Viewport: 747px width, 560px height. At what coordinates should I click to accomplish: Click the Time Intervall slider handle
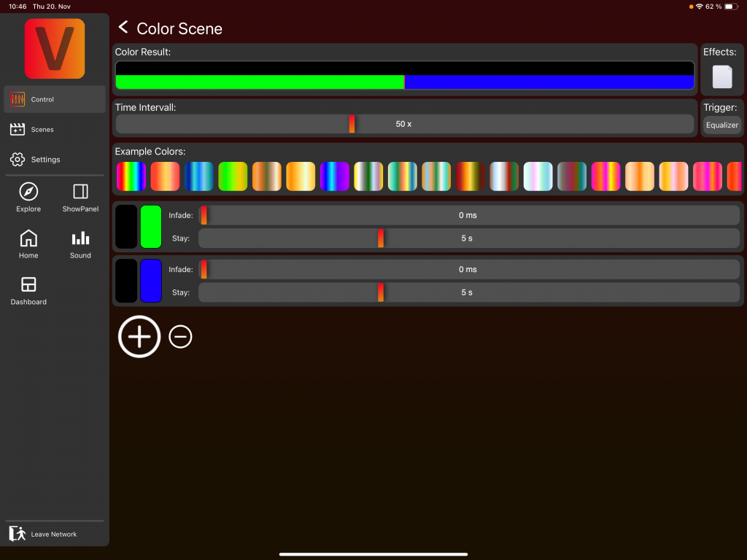pyautogui.click(x=352, y=124)
